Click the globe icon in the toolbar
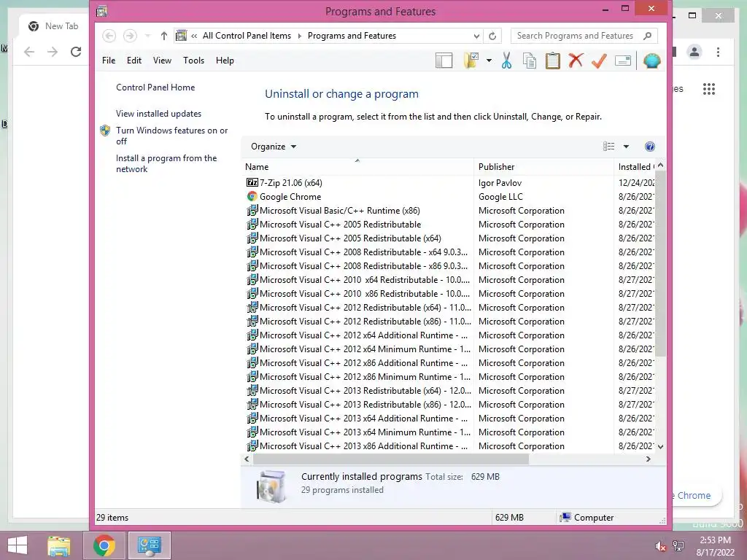747x560 pixels. coord(651,61)
